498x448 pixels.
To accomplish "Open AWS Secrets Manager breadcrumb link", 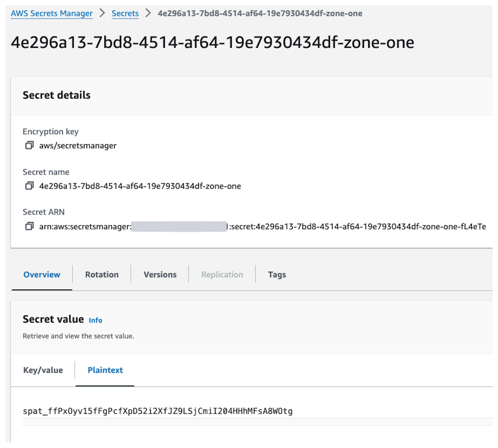I will click(52, 13).
